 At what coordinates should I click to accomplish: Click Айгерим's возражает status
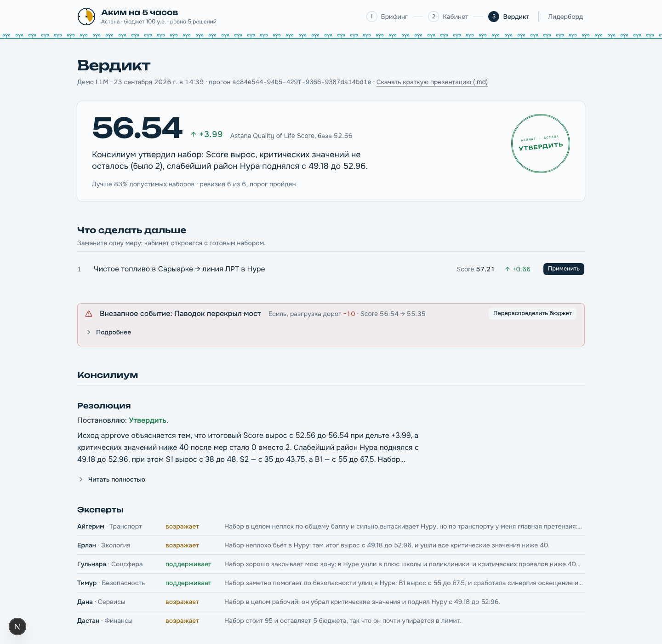182,526
